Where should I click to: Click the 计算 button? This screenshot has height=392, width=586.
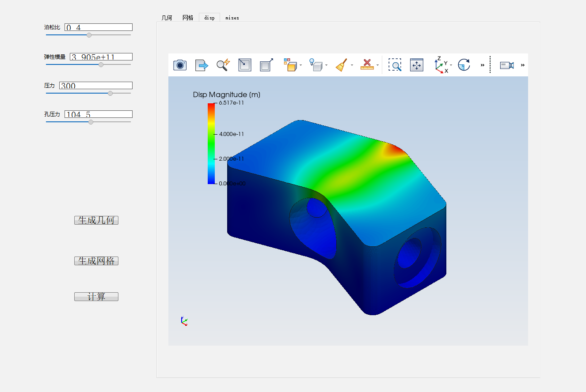click(x=96, y=297)
